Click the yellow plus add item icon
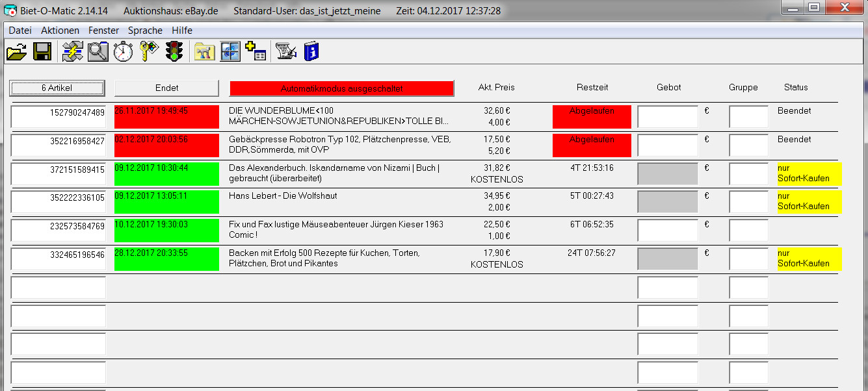Screen dimensions: 868x391 (x=256, y=51)
